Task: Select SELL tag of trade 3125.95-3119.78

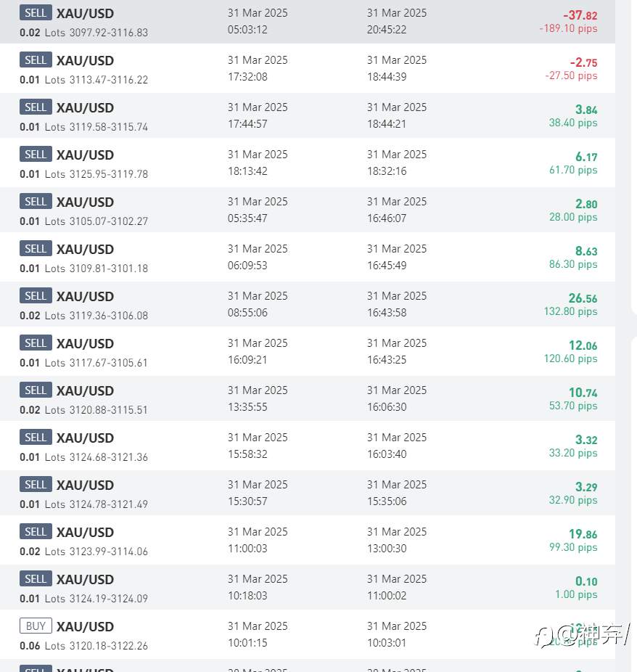Action: 36,155
